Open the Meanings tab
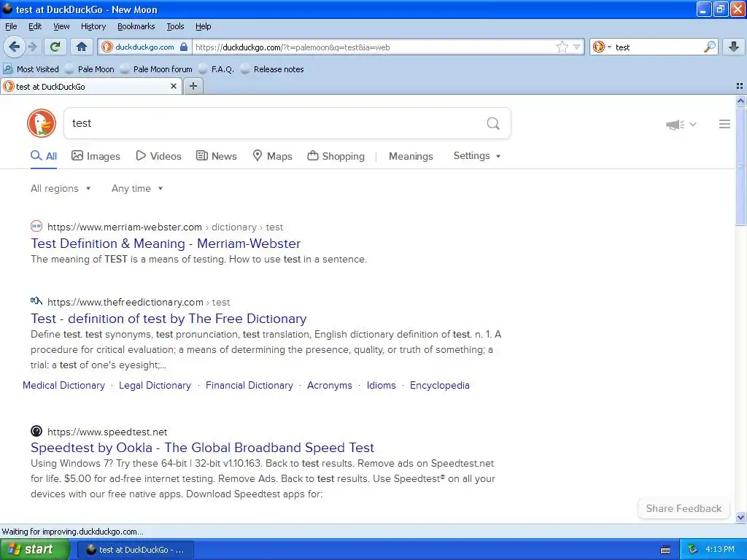Image resolution: width=747 pixels, height=560 pixels. coord(411,156)
